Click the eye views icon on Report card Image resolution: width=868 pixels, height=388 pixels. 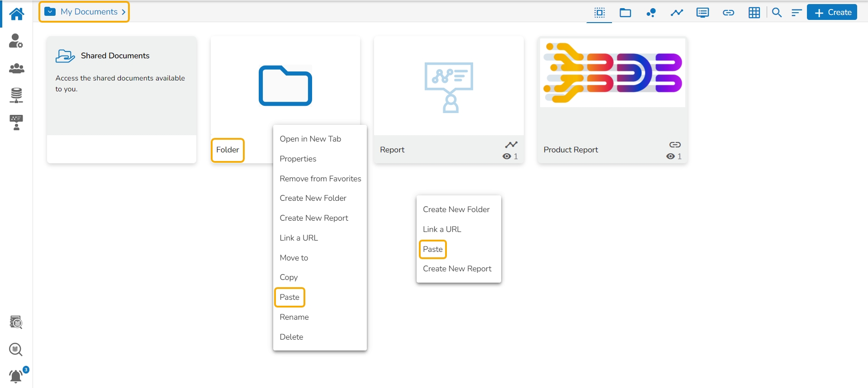[507, 156]
